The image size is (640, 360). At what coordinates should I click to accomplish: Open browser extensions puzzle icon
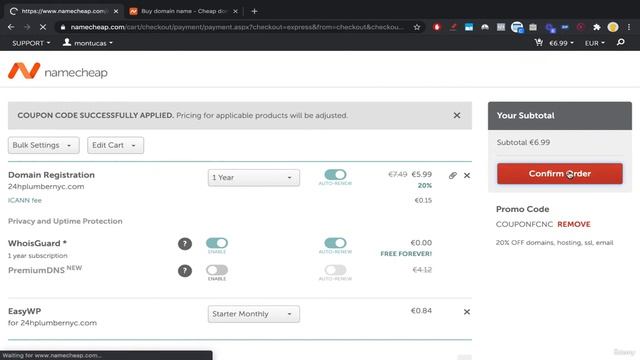(597, 27)
